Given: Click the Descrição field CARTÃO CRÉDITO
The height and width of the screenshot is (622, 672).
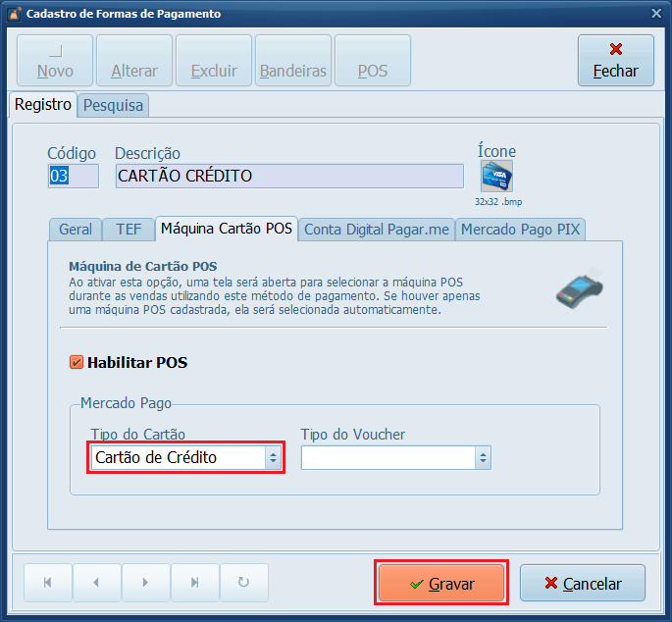Looking at the screenshot, I should pos(289,176).
